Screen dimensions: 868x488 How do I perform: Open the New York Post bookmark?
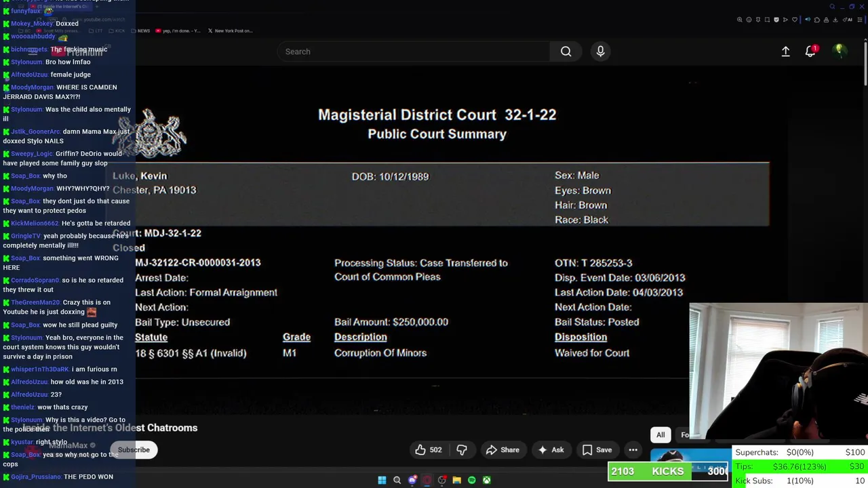coord(231,30)
